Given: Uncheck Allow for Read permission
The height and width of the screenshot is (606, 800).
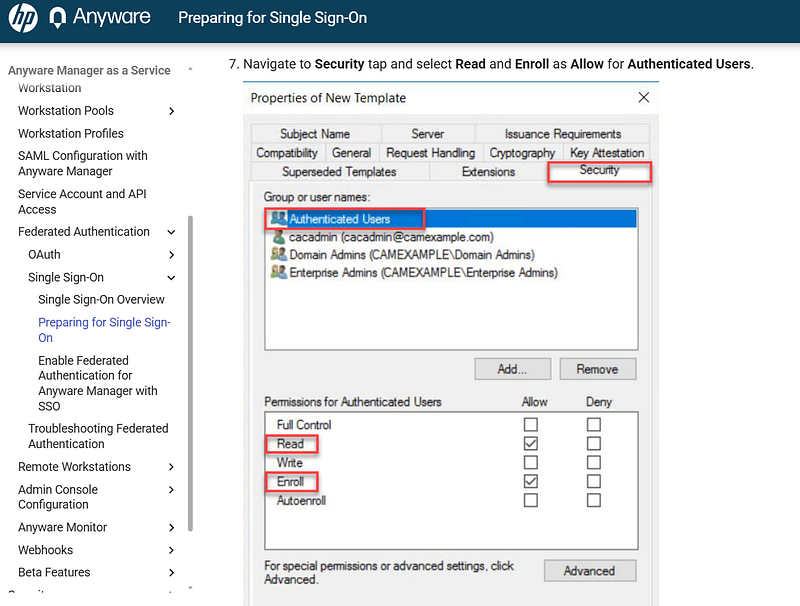Looking at the screenshot, I should (x=531, y=443).
